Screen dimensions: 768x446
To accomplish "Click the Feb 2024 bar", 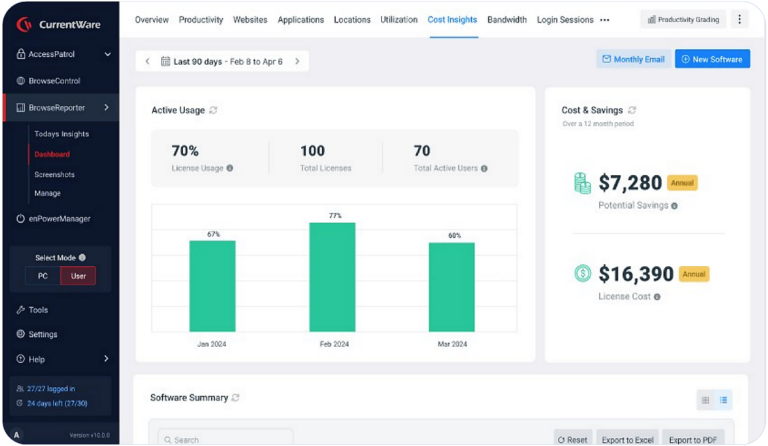I will [x=333, y=277].
